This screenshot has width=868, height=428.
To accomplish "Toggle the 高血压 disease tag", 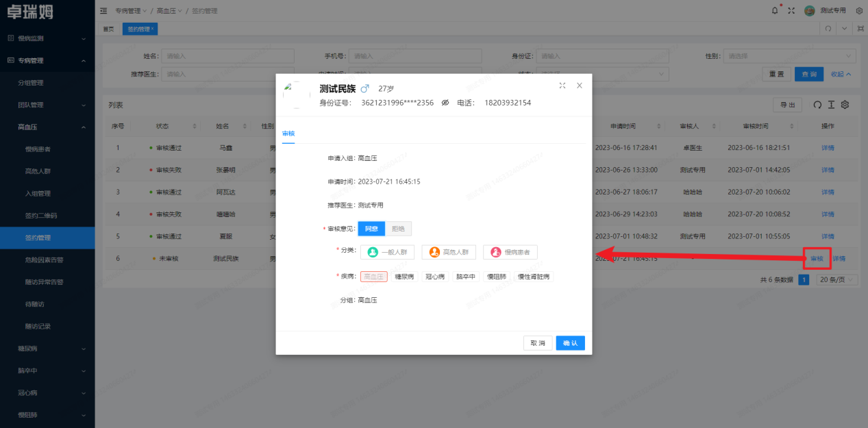I will [x=374, y=277].
